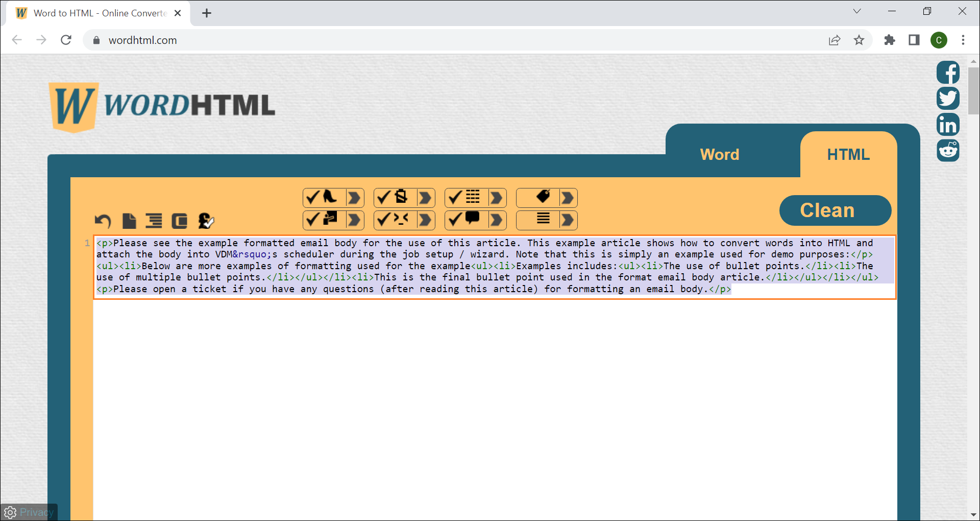The width and height of the screenshot is (980, 521).
Task: Click the Clean button
Action: pyautogui.click(x=835, y=210)
